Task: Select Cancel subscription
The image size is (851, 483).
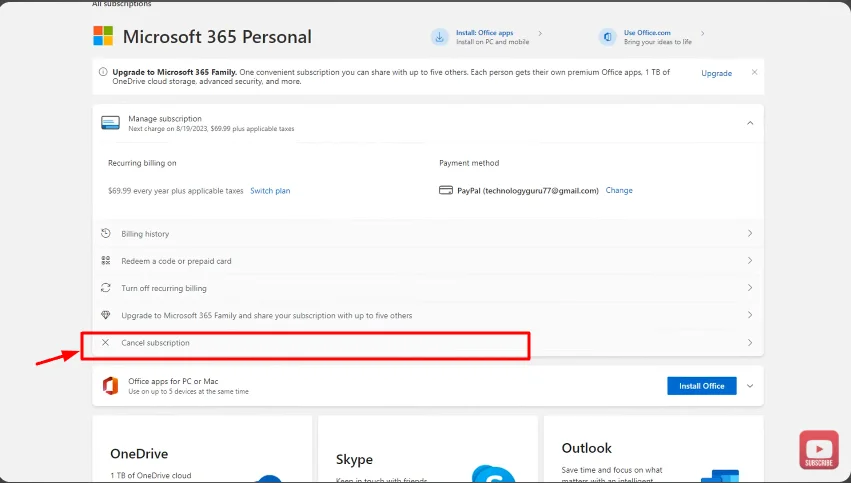Action: pos(428,342)
